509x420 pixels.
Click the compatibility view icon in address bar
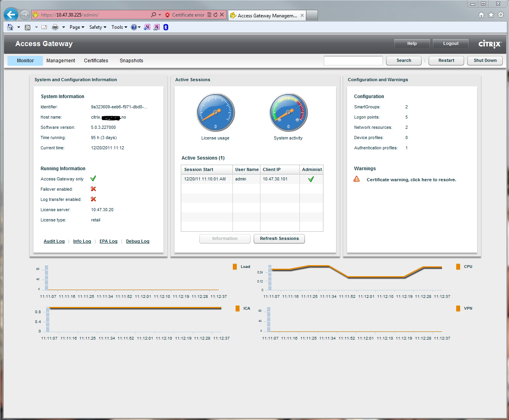coord(210,15)
